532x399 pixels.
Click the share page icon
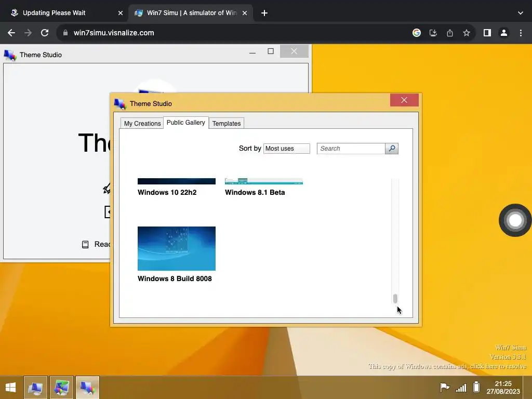coord(450,33)
